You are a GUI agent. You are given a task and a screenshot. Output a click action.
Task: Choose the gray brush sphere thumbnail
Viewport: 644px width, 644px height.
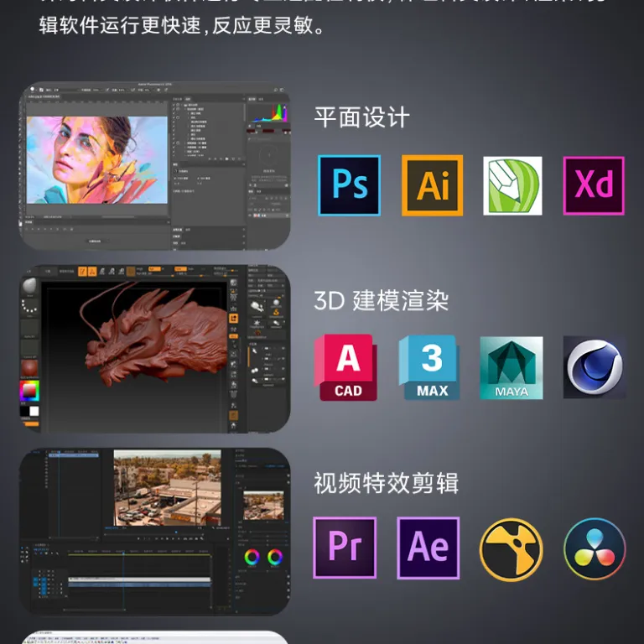pyautogui.click(x=29, y=285)
